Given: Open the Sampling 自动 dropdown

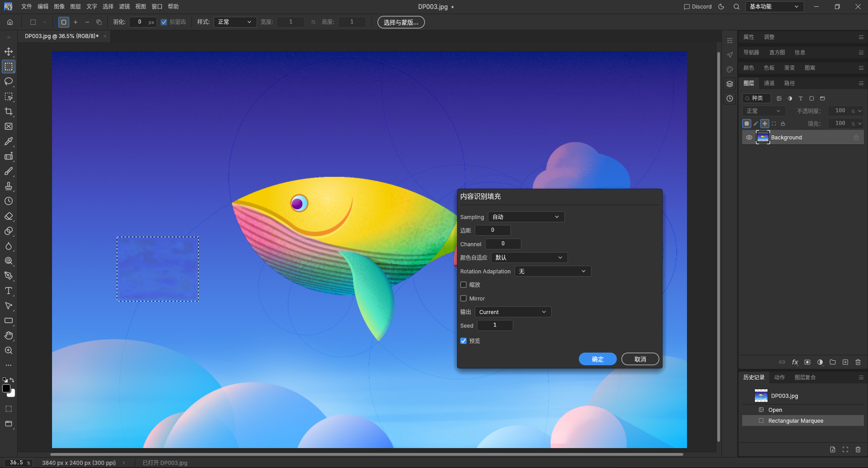Looking at the screenshot, I should point(526,217).
